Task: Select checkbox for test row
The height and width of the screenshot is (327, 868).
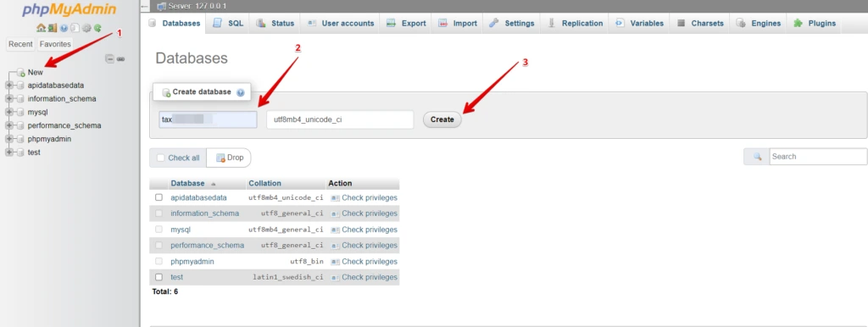Action: pyautogui.click(x=159, y=277)
